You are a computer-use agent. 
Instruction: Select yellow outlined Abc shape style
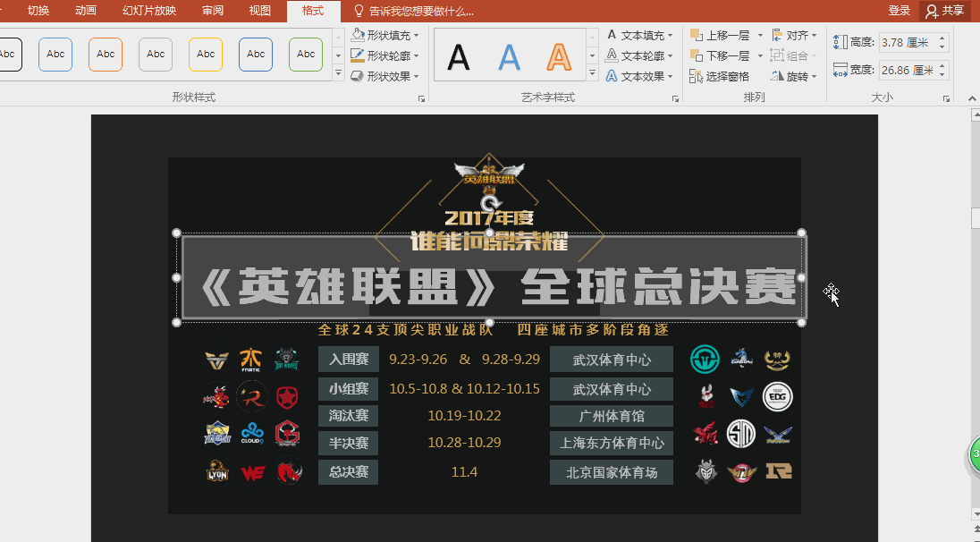(x=206, y=54)
